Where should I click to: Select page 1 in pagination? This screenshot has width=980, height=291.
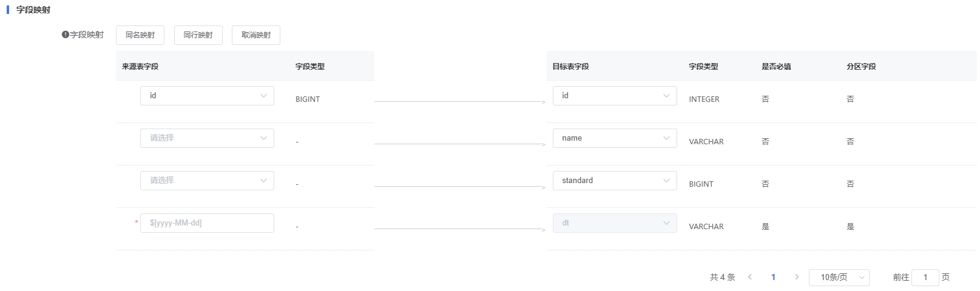click(773, 277)
